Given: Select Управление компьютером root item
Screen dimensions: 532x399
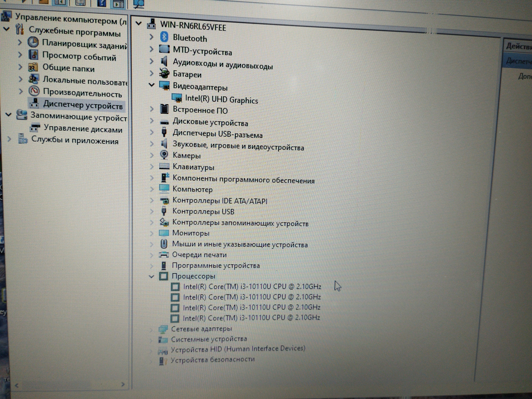Looking at the screenshot, I should click(x=71, y=19).
